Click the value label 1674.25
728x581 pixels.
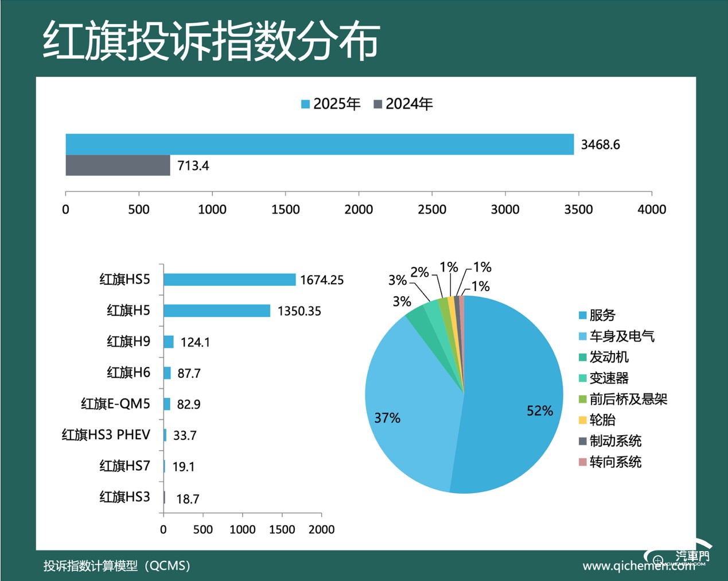[322, 280]
